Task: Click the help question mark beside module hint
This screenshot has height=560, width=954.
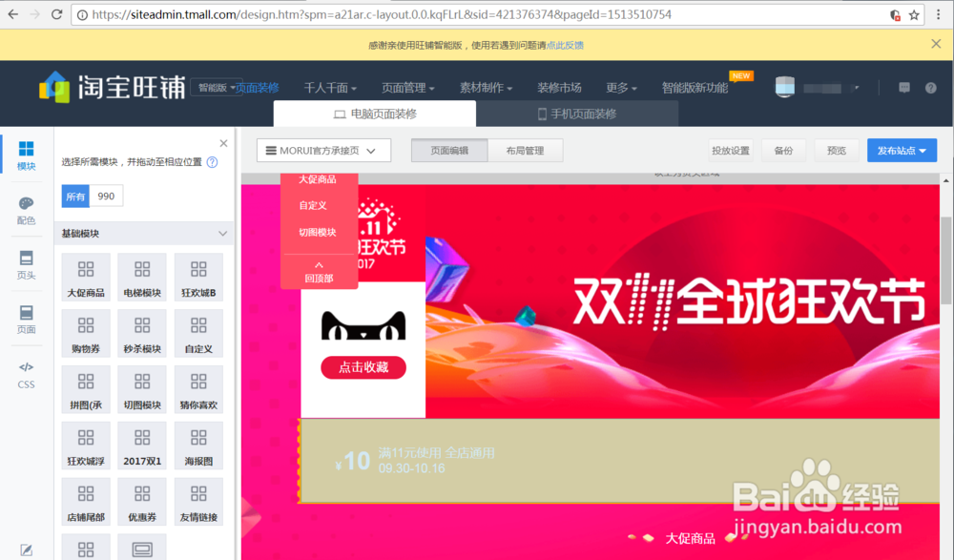Action: coord(212,162)
